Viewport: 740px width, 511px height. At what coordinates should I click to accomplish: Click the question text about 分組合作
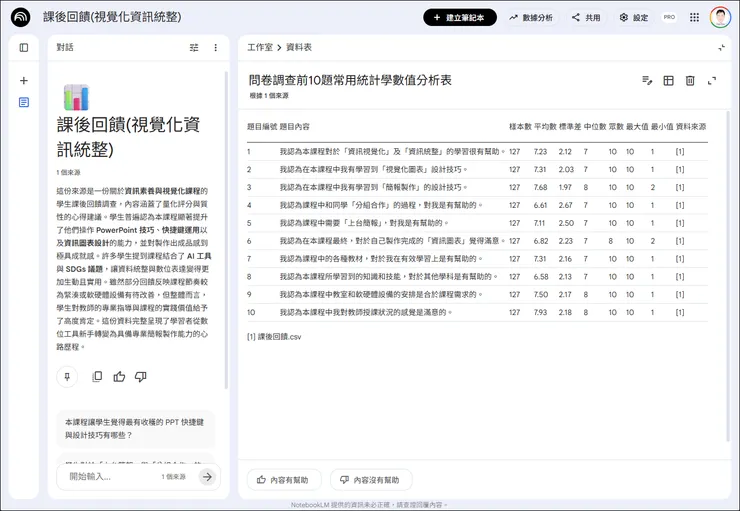pyautogui.click(x=382, y=205)
